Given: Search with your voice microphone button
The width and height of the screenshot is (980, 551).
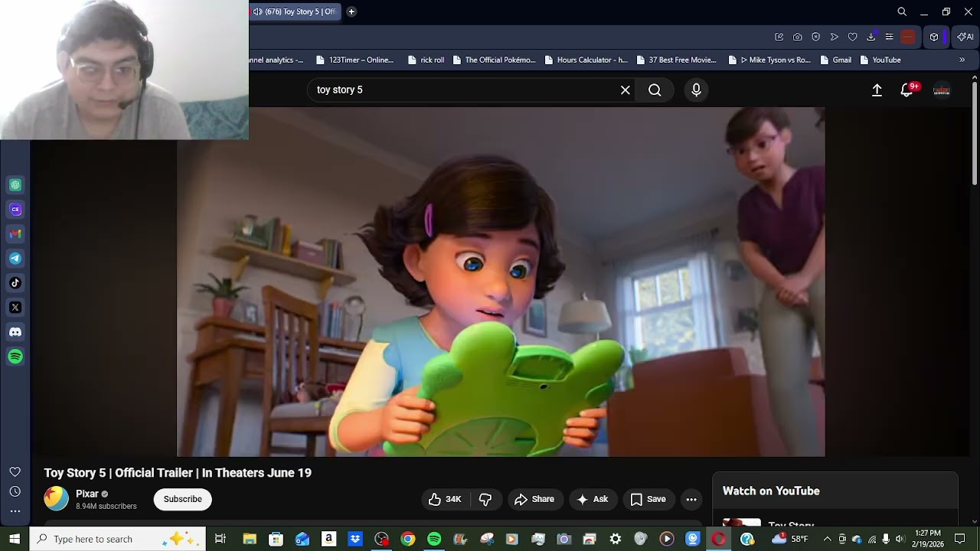Looking at the screenshot, I should [696, 90].
